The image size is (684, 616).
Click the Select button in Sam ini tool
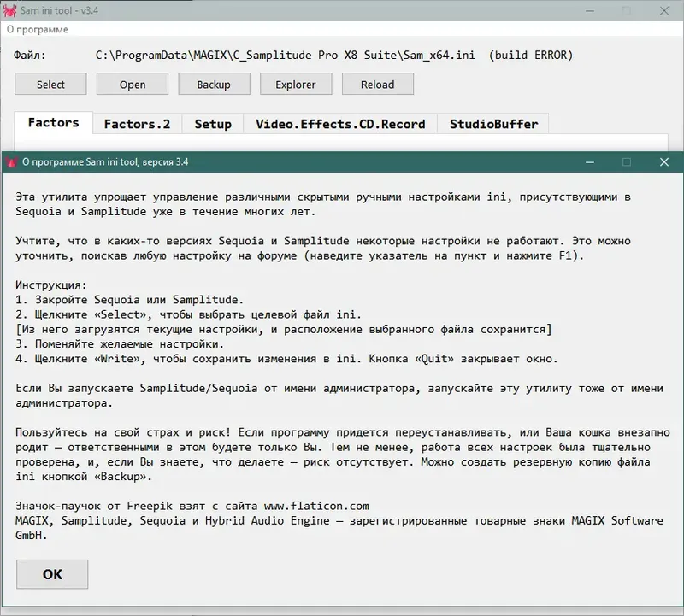(50, 84)
